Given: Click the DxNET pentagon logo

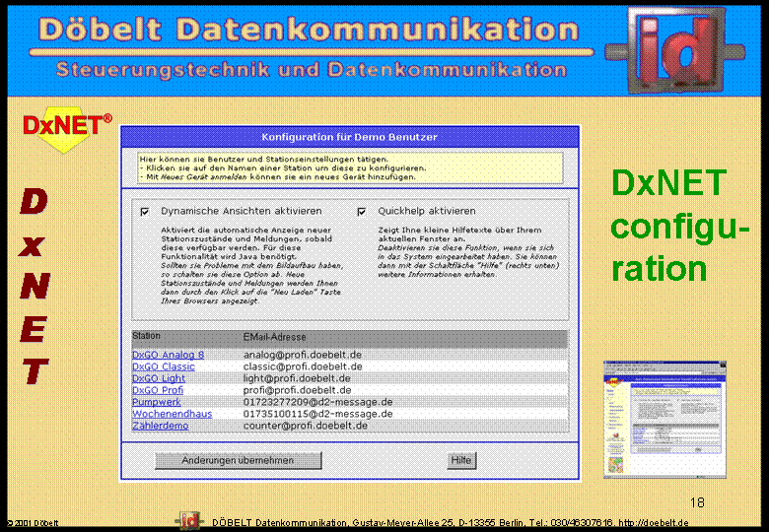Looking at the screenshot, I should (x=67, y=128).
